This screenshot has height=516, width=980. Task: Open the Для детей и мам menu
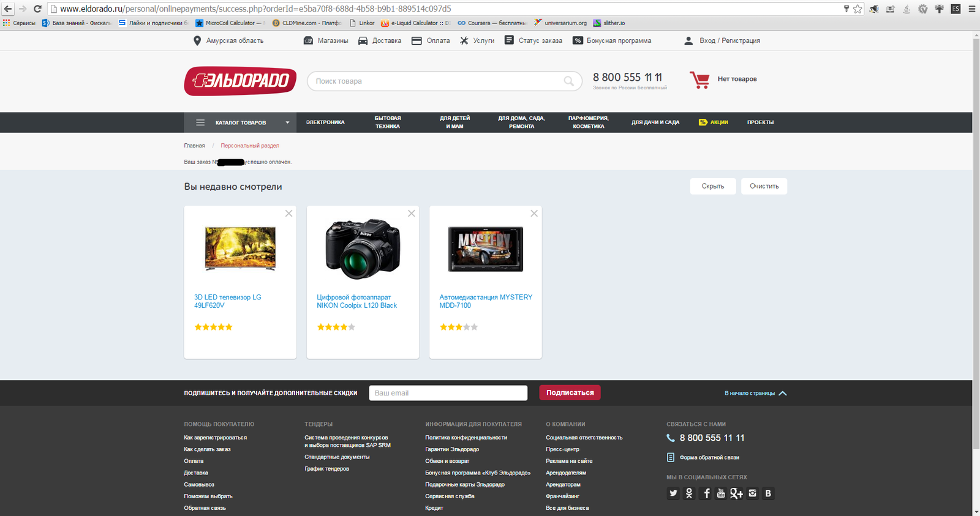[454, 122]
